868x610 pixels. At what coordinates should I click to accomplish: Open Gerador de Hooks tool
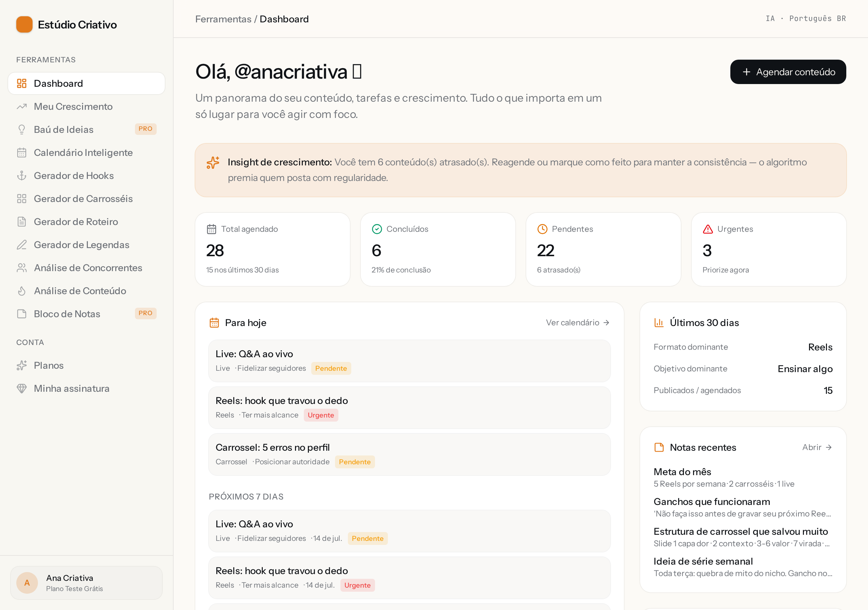click(x=86, y=176)
